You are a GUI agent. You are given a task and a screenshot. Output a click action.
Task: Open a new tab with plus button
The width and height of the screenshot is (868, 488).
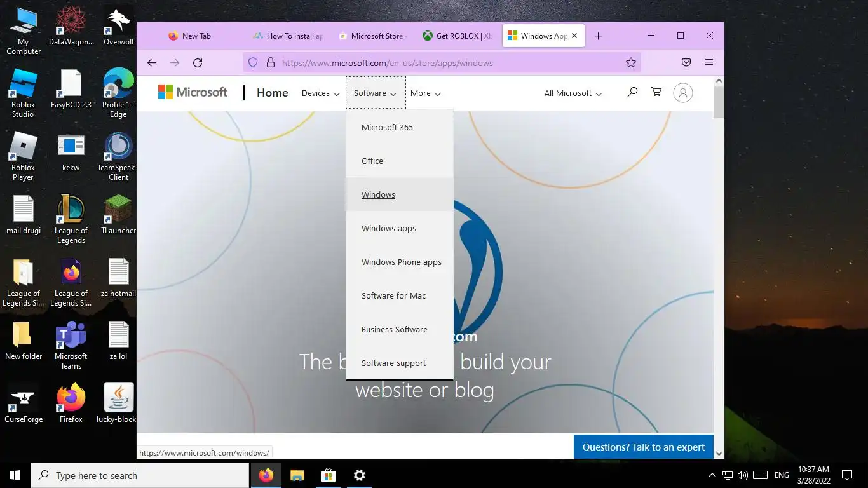pos(598,36)
